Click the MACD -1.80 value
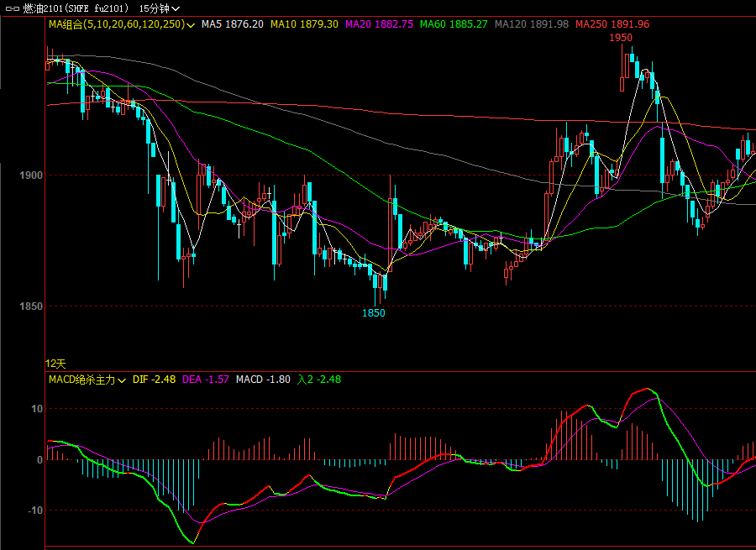Viewport: 756px width, 550px height. coord(263,380)
